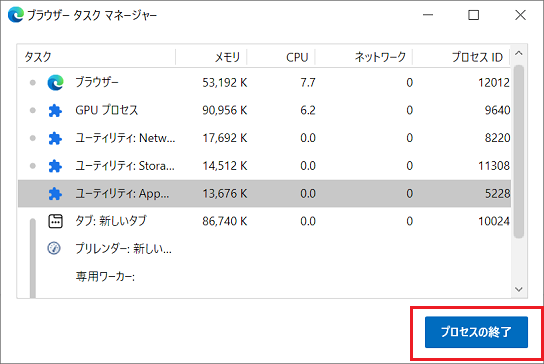Viewport: 544px width, 364px height.
Task: Select the 専用ワーカー: row
Action: [x=264, y=277]
